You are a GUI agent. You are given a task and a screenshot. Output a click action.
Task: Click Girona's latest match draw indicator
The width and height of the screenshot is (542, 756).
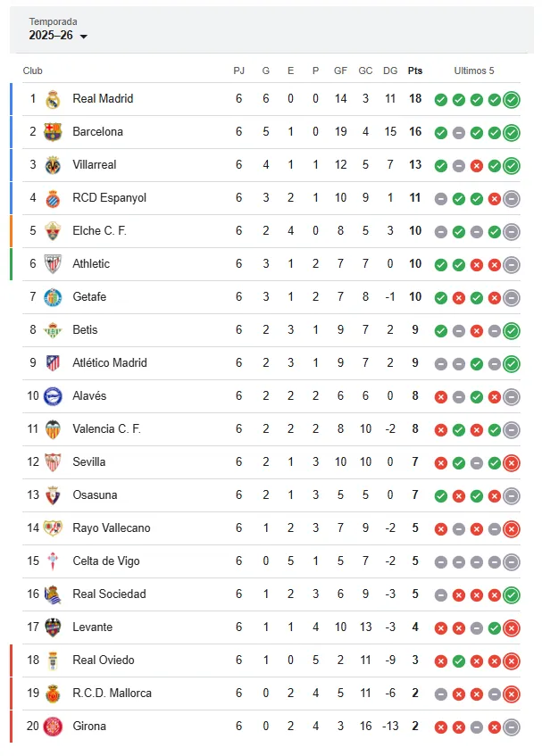(x=511, y=727)
